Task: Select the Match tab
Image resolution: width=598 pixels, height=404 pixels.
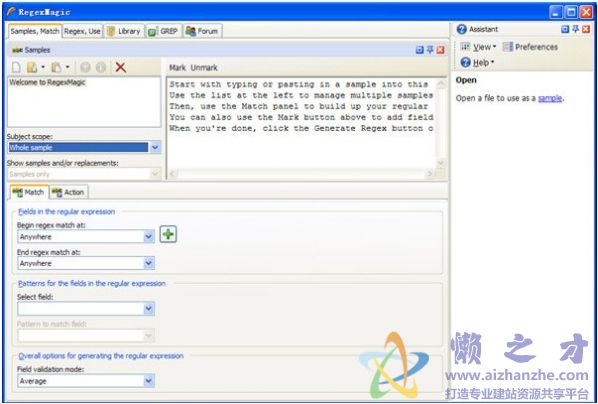Action: pyautogui.click(x=29, y=192)
